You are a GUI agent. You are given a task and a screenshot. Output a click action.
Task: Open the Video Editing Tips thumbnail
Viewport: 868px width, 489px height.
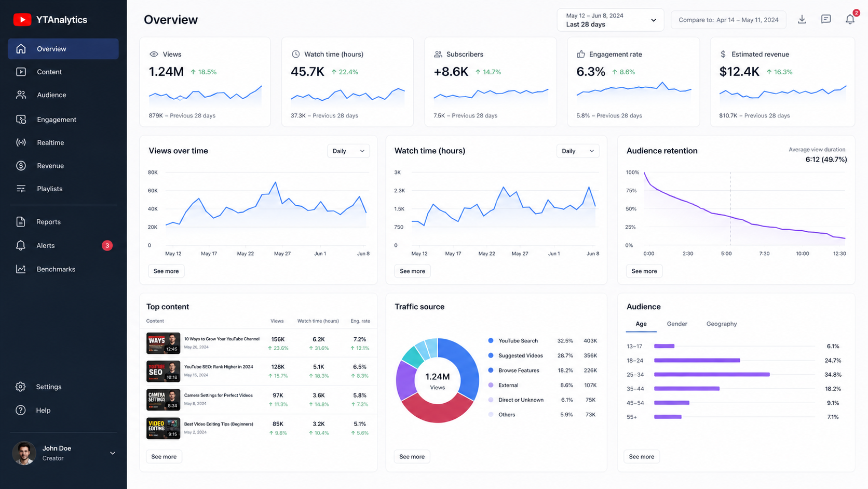point(163,429)
